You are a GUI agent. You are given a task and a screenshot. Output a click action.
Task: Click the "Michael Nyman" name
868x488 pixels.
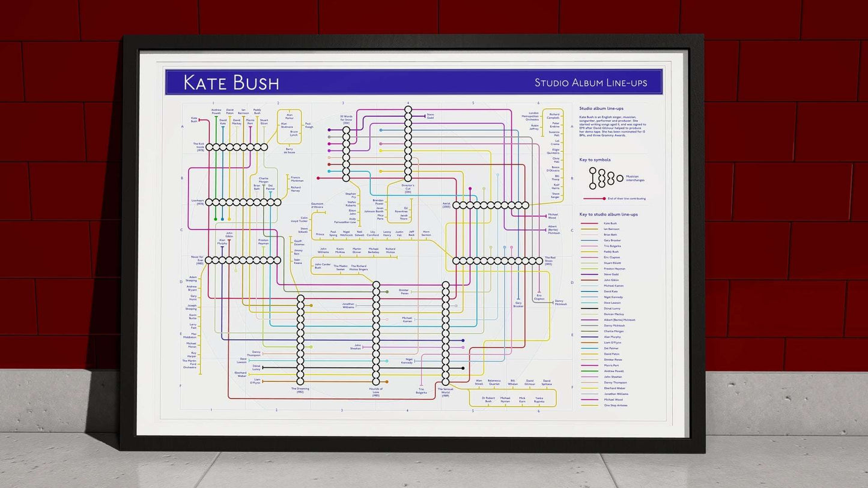point(505,399)
